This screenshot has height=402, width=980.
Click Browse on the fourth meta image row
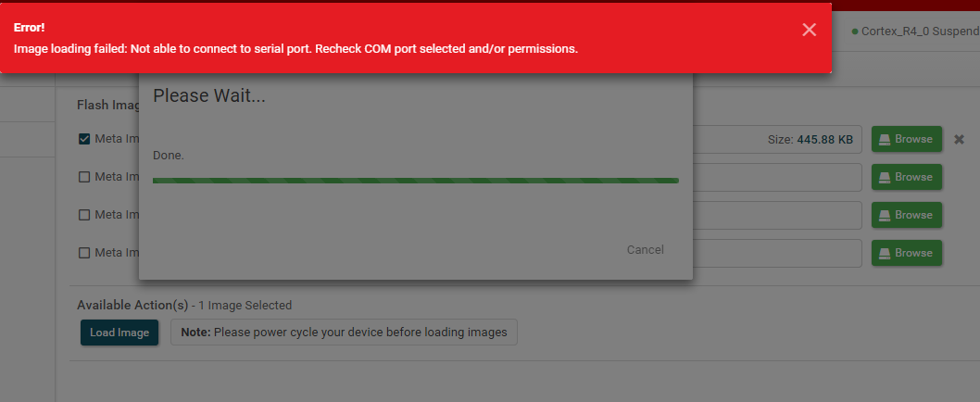(906, 253)
